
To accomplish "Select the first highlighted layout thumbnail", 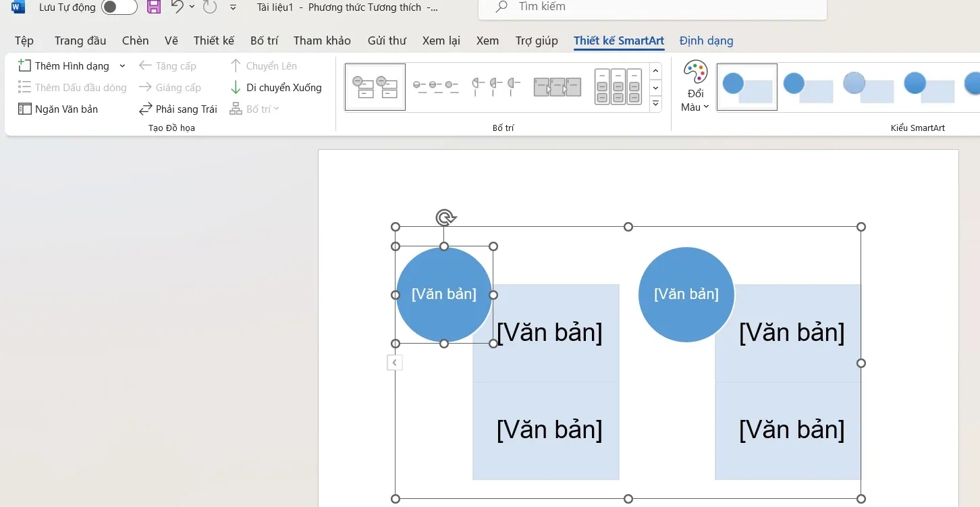I will [x=375, y=87].
